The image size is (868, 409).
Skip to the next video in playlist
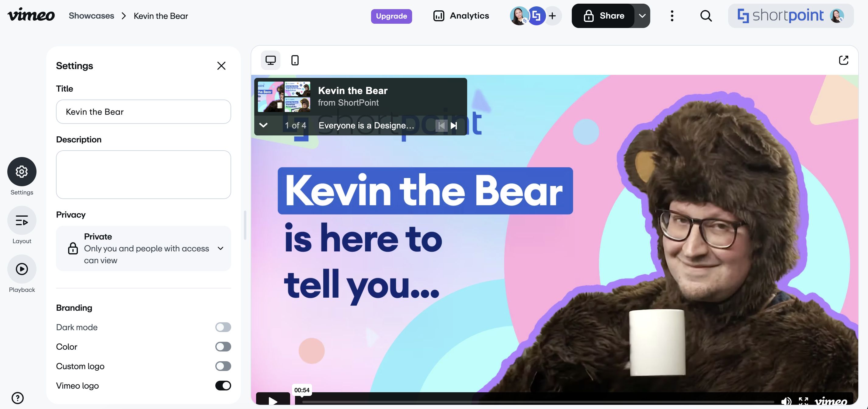(x=454, y=125)
